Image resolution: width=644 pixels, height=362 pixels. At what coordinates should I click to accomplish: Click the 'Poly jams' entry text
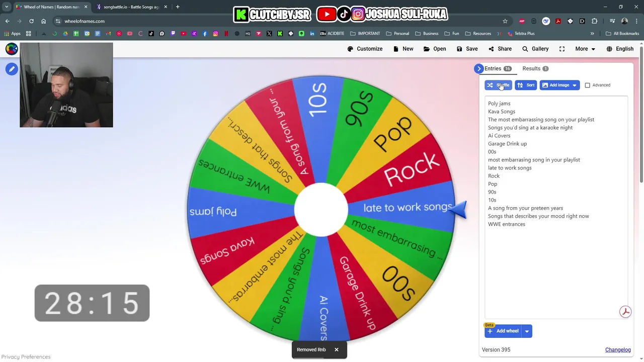tap(499, 104)
